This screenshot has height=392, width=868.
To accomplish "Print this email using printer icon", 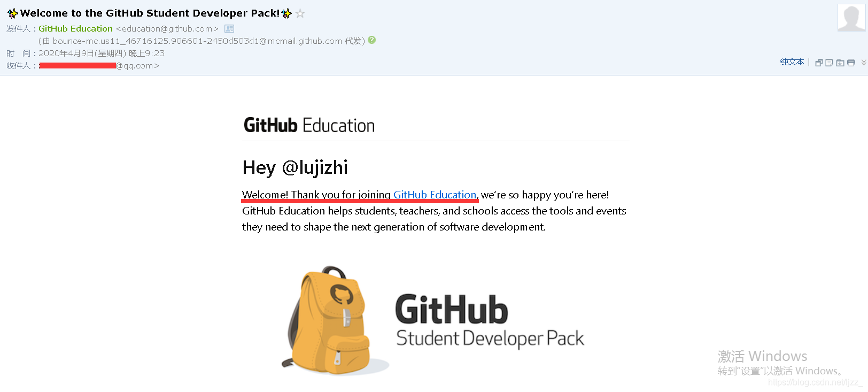I will [851, 63].
